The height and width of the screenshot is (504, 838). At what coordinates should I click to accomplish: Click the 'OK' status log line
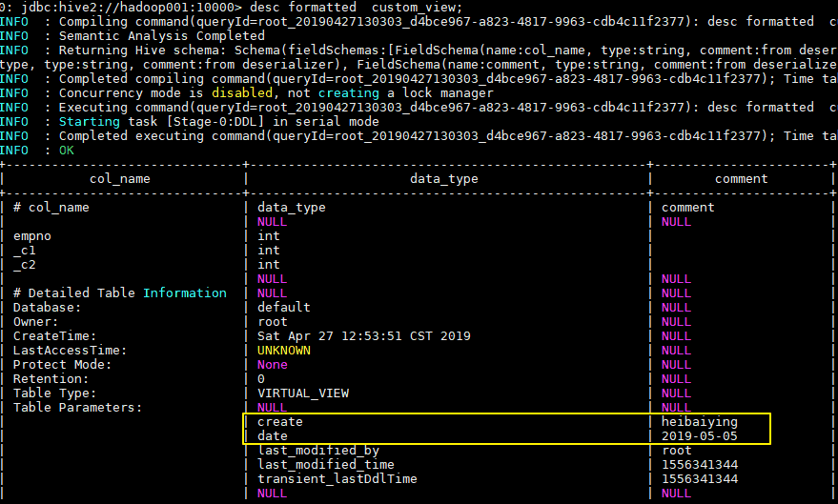pyautogui.click(x=66, y=150)
